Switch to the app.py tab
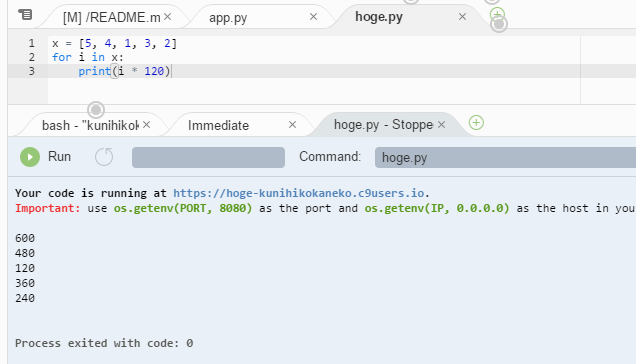This screenshot has width=636, height=364. click(228, 18)
